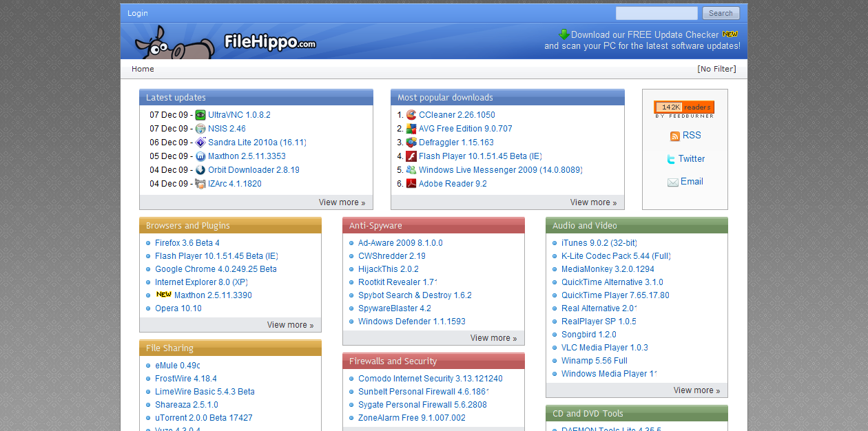
Task: Open Ad-Aware 2009 8.1.0.0 link
Action: click(400, 243)
